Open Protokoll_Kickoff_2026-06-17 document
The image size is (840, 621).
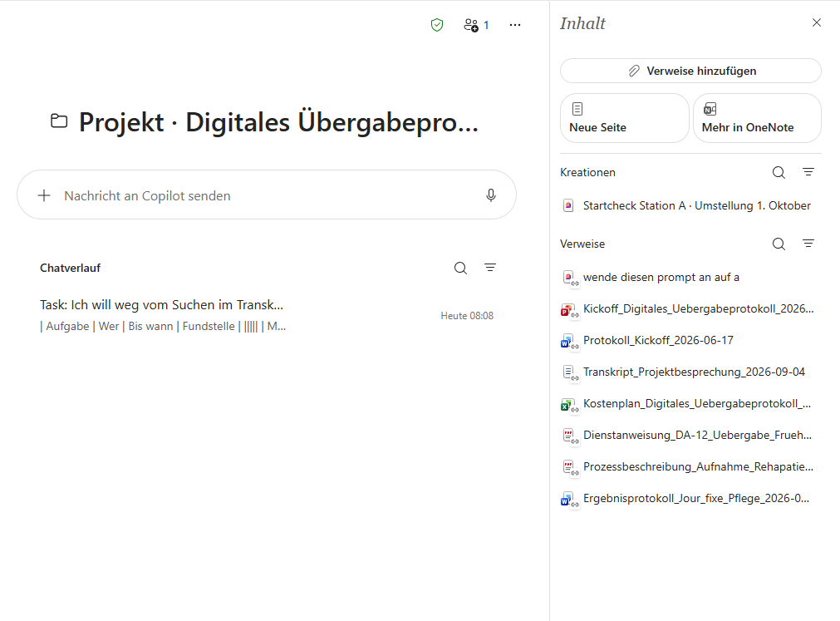pyautogui.click(x=690, y=340)
